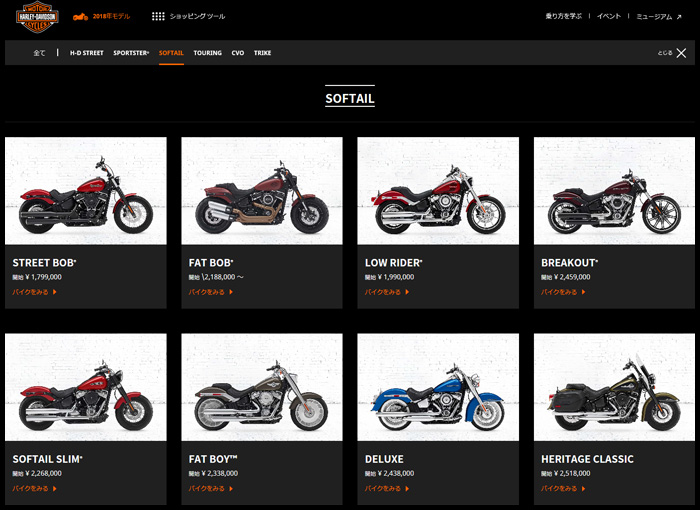Click the BREAKOUT title

coord(569,263)
